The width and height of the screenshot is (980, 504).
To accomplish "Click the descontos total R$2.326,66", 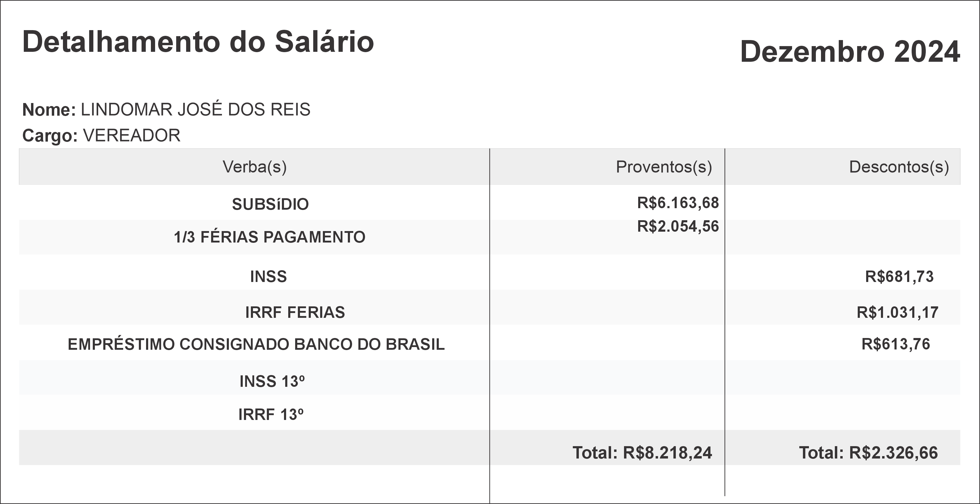I will click(x=868, y=452).
